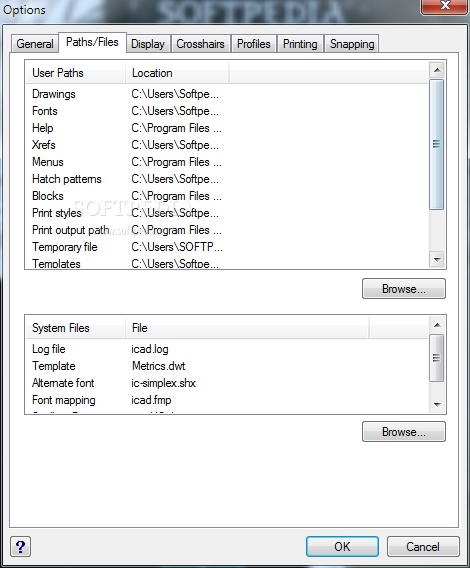Click User Paths list scroll up arrow

coord(437,70)
